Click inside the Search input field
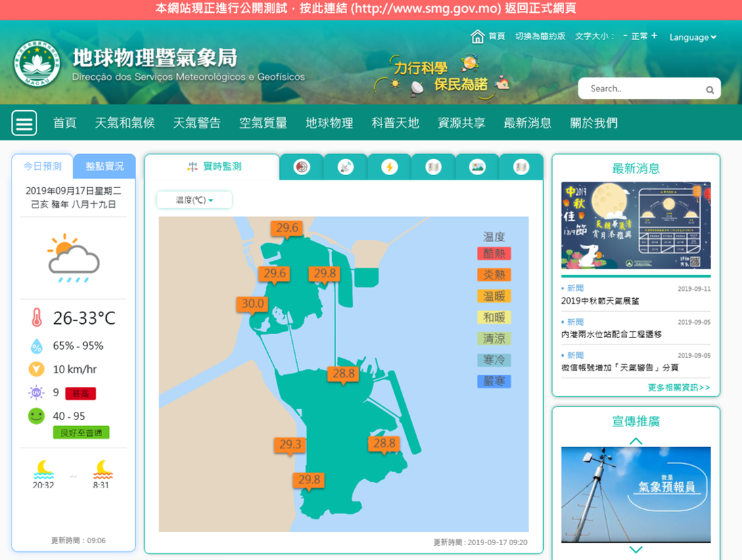742x560 pixels. 643,89
